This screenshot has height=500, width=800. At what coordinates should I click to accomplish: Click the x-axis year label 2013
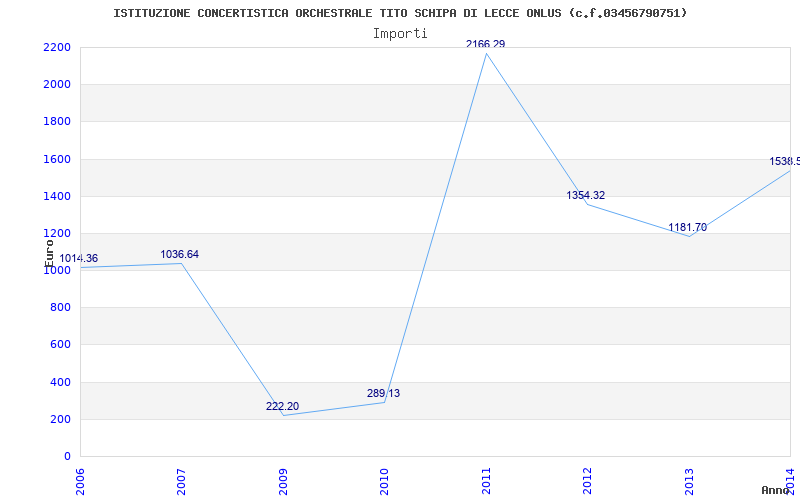point(689,481)
